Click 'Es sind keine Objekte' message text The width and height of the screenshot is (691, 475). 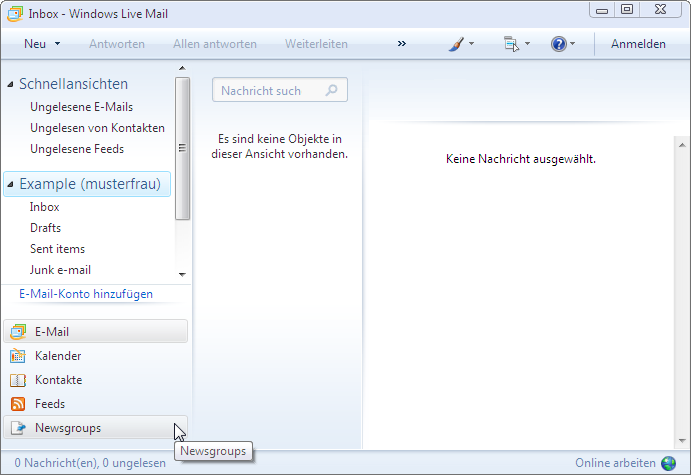pyautogui.click(x=279, y=147)
